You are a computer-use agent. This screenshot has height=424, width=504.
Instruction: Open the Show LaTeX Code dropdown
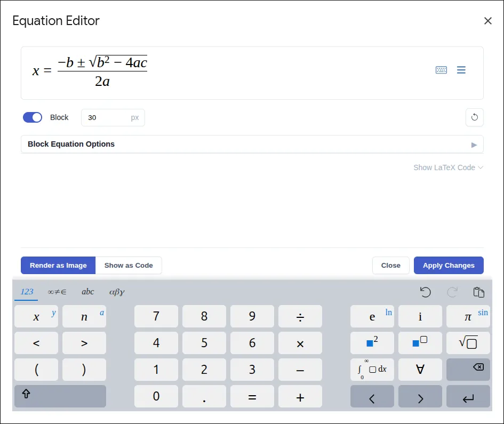[448, 167]
